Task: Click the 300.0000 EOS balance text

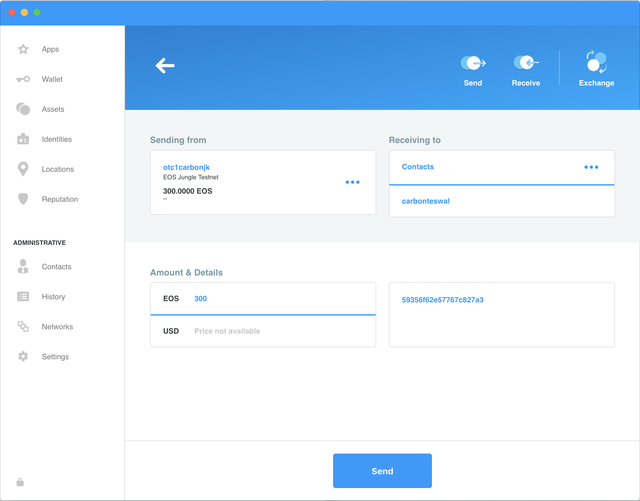Action: pyautogui.click(x=187, y=191)
